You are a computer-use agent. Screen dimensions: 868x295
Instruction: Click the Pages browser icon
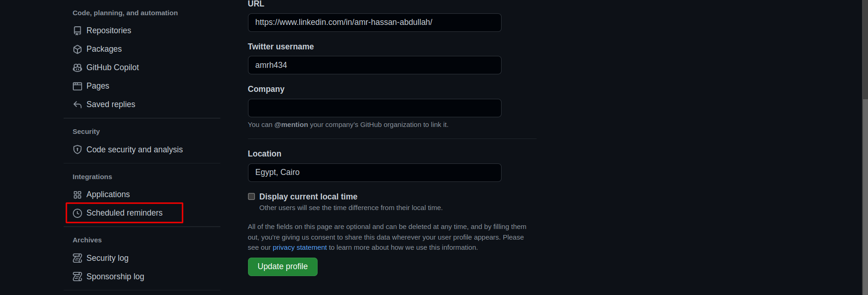pyautogui.click(x=77, y=86)
